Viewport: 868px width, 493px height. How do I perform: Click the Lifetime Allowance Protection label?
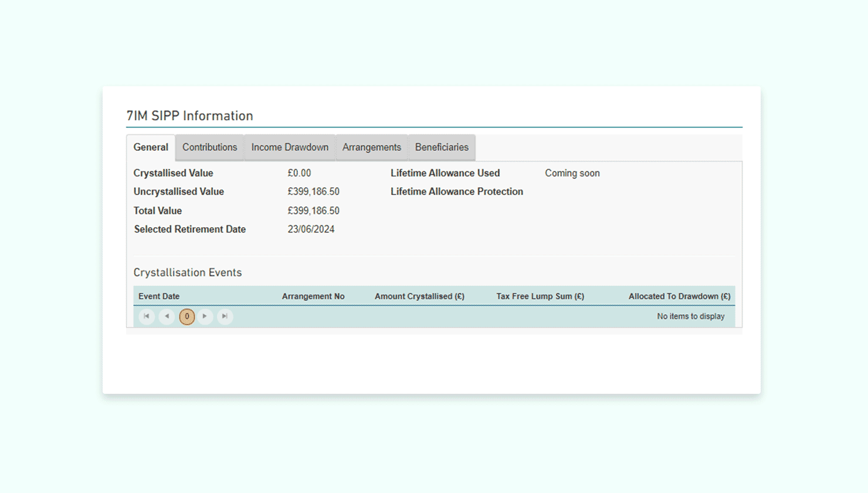457,192
